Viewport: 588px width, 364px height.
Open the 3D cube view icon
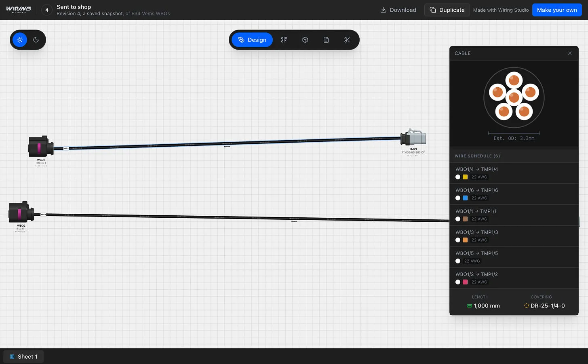pyautogui.click(x=305, y=40)
